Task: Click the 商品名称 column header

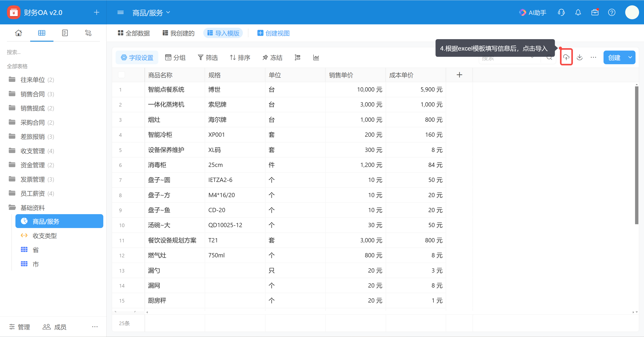Action: coord(175,75)
